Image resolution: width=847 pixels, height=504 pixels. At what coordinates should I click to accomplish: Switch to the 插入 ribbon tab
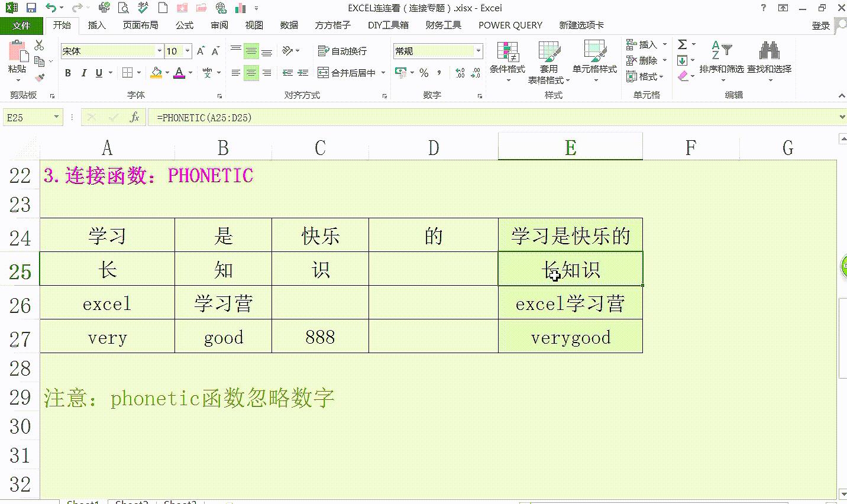pos(96,25)
